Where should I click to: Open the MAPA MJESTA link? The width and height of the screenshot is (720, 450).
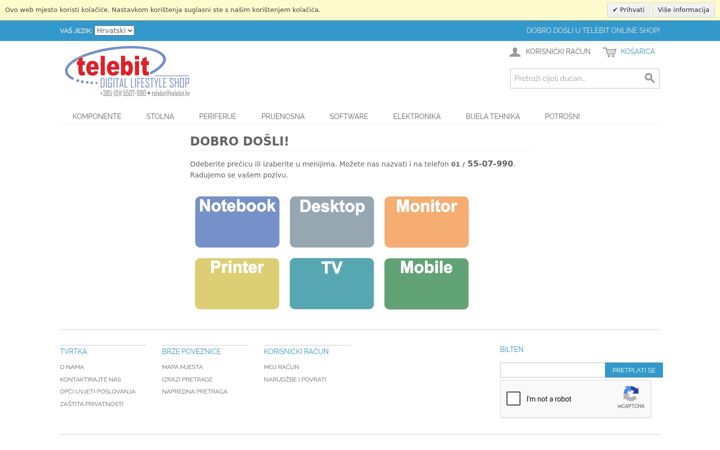coord(182,367)
